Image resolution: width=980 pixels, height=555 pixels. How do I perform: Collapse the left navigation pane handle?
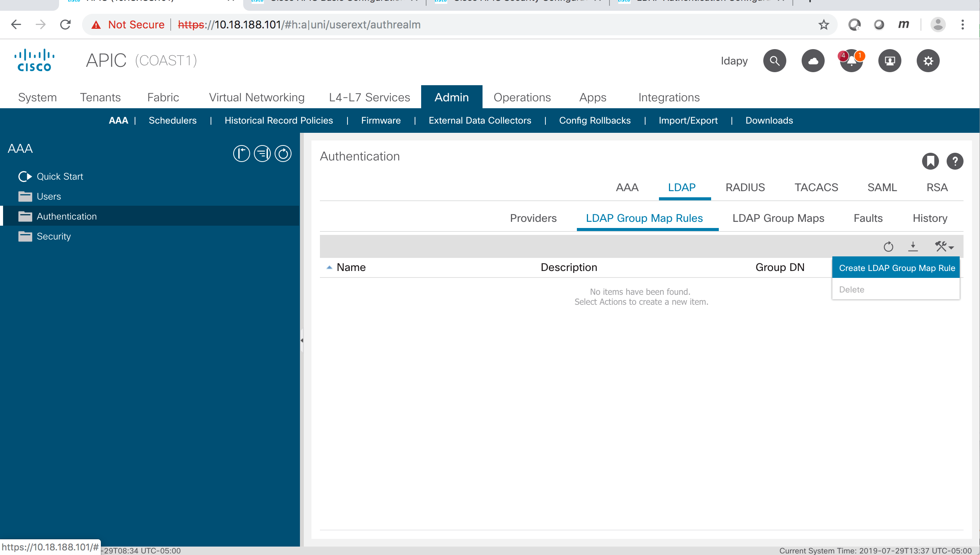302,340
